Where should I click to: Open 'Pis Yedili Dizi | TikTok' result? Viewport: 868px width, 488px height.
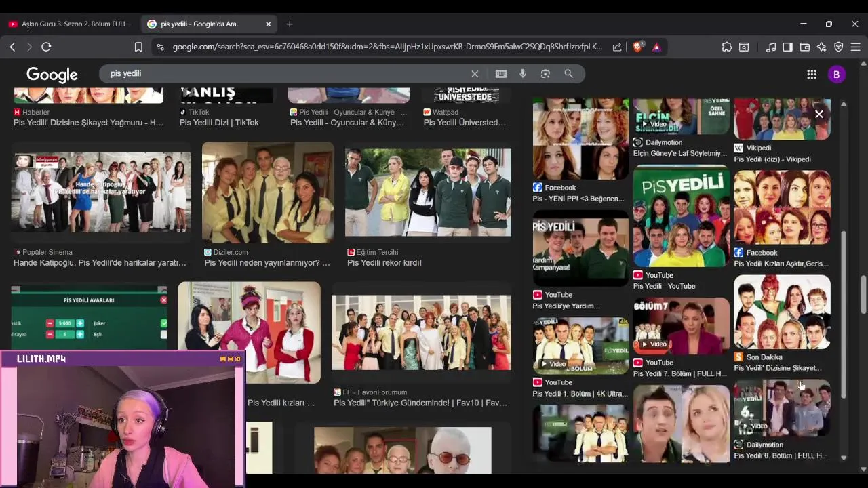coord(219,123)
